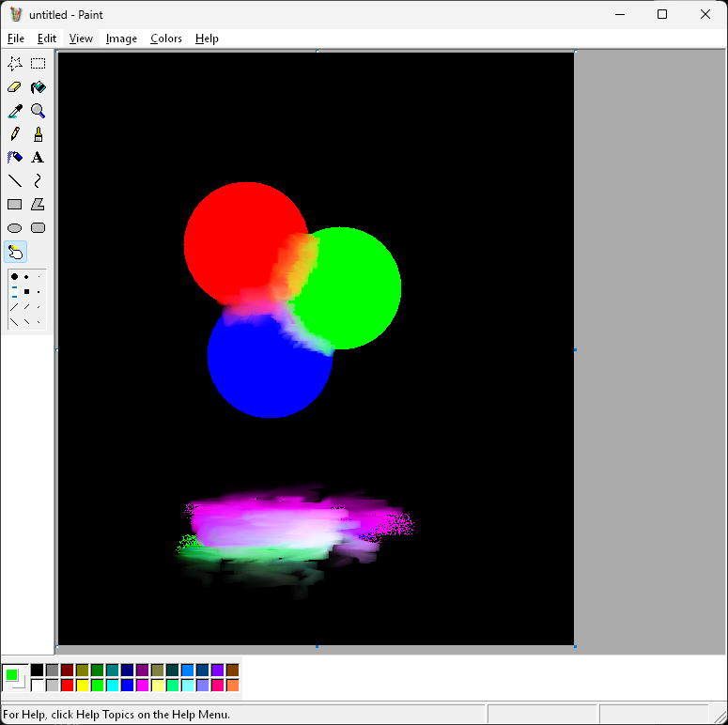Click the current foreground/background color indicator
728x725 pixels.
tap(15, 678)
